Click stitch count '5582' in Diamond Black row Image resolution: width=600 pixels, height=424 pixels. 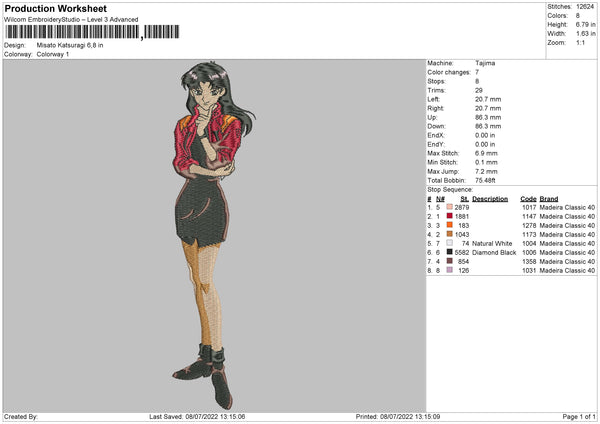pyautogui.click(x=461, y=253)
